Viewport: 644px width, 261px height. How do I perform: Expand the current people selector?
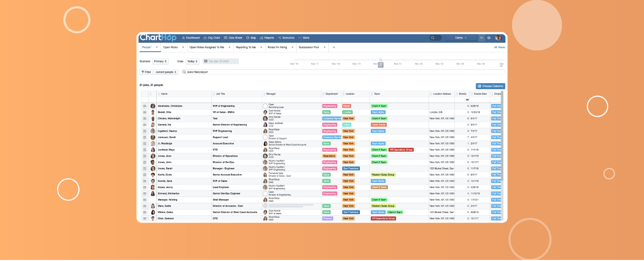click(x=166, y=72)
